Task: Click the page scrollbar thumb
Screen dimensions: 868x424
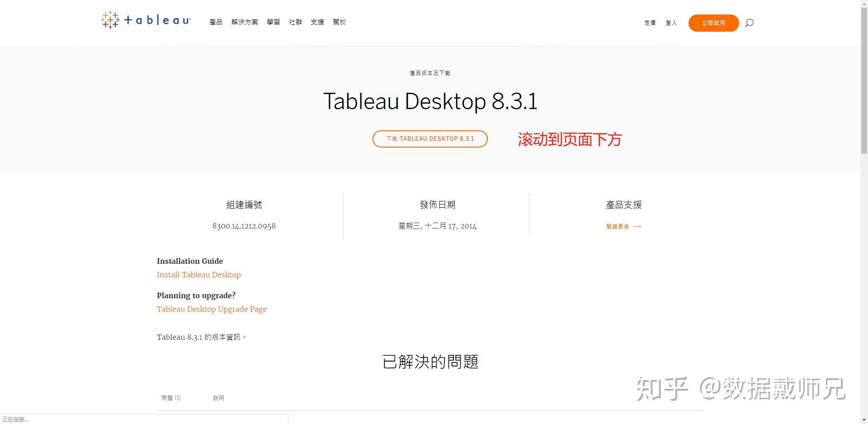Action: click(x=864, y=81)
